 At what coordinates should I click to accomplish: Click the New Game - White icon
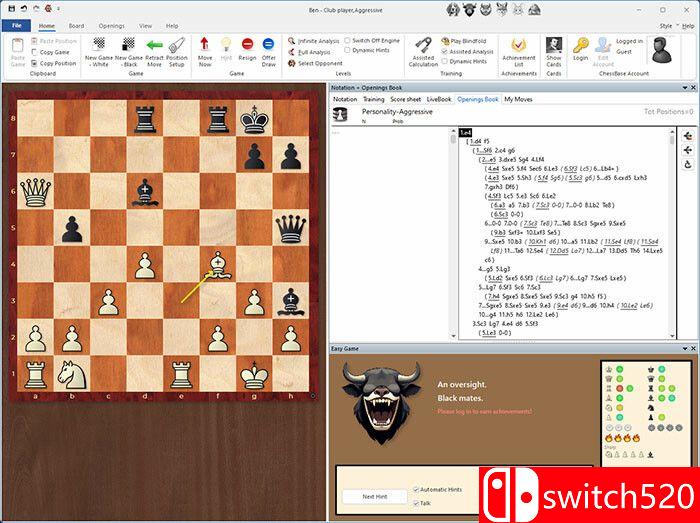(99, 48)
